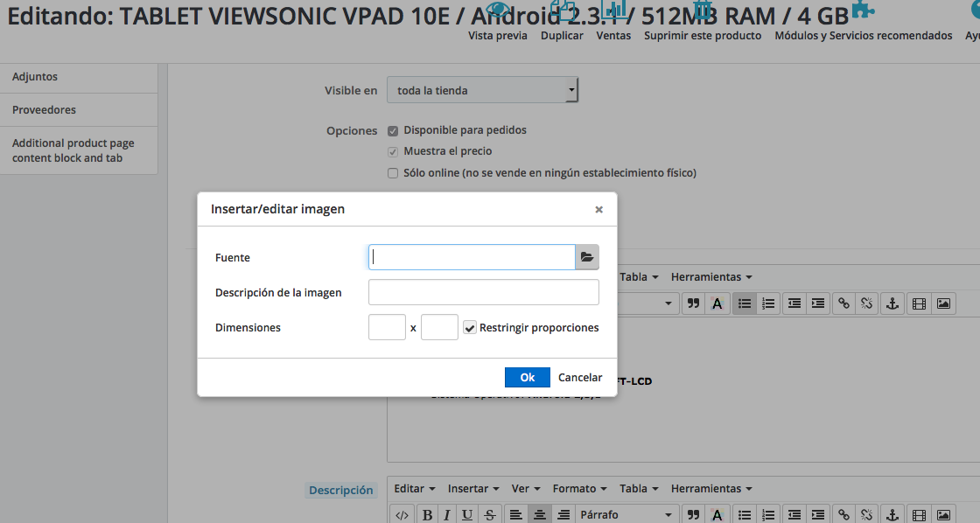Enable Sólo online checkbox
The width and height of the screenshot is (980, 523).
click(x=393, y=173)
